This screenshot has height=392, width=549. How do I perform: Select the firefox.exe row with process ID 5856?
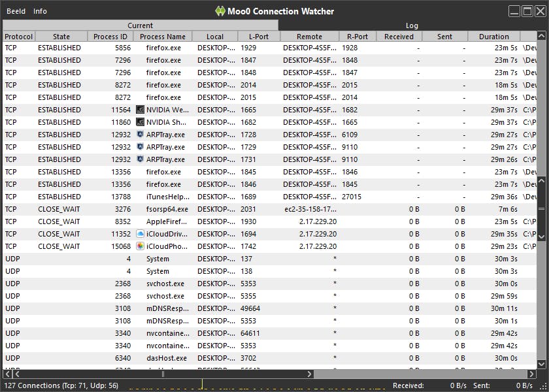pos(269,48)
